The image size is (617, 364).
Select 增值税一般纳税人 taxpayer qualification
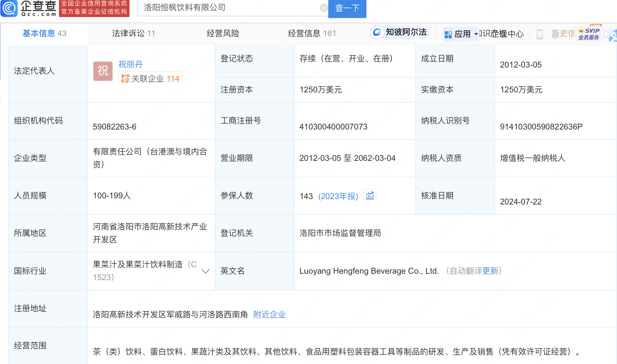point(532,158)
